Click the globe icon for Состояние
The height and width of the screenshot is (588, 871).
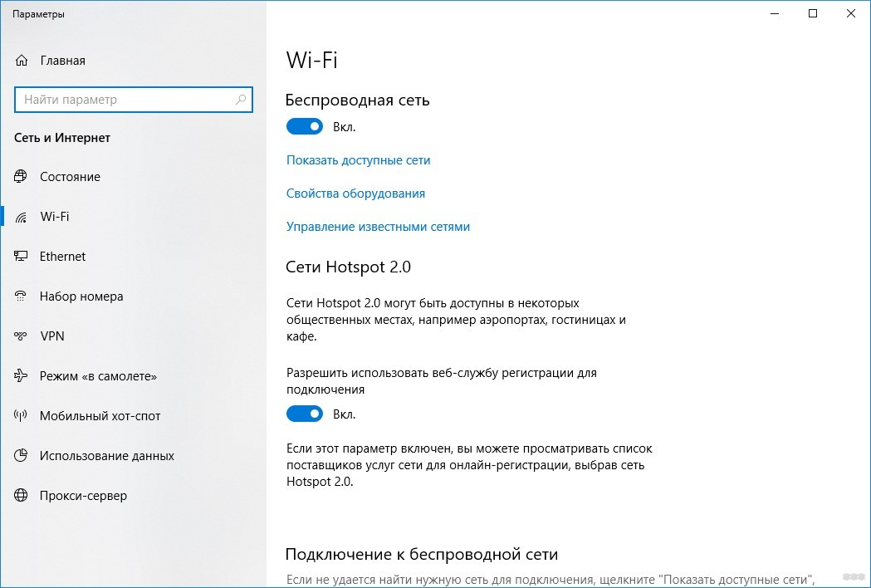(21, 176)
